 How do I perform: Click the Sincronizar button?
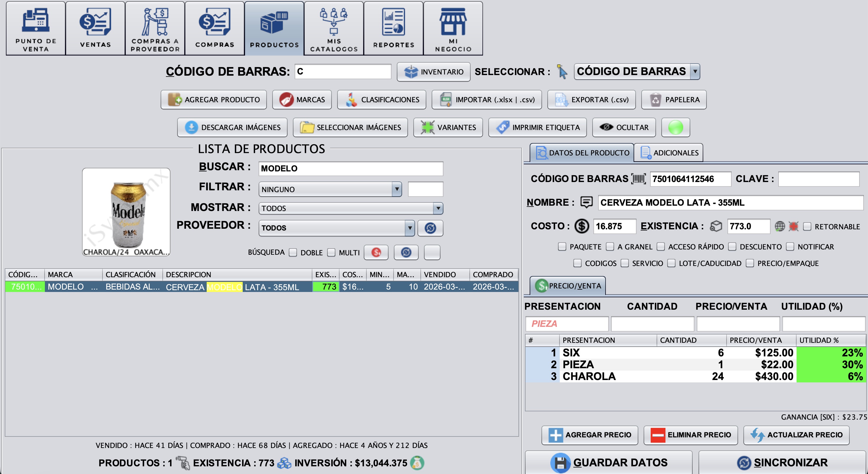point(782,462)
